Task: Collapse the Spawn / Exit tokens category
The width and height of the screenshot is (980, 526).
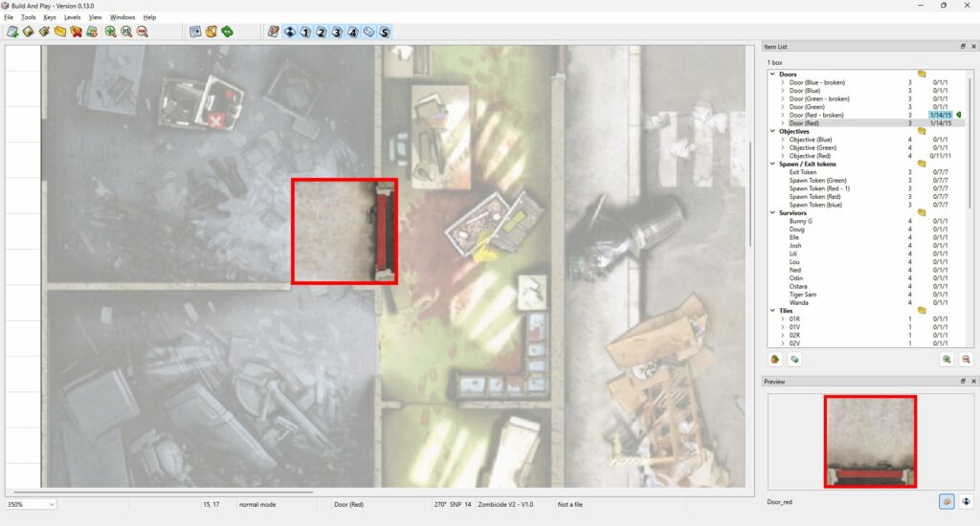Action: (773, 164)
